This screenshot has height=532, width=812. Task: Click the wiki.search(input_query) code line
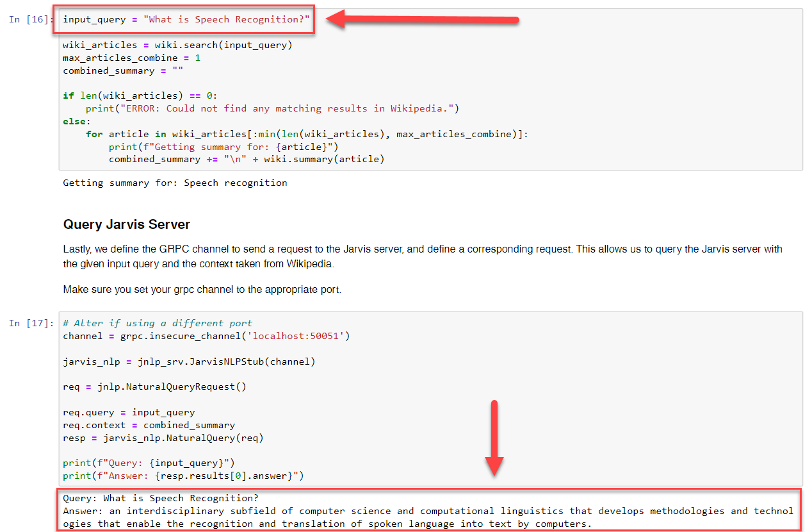coord(177,45)
